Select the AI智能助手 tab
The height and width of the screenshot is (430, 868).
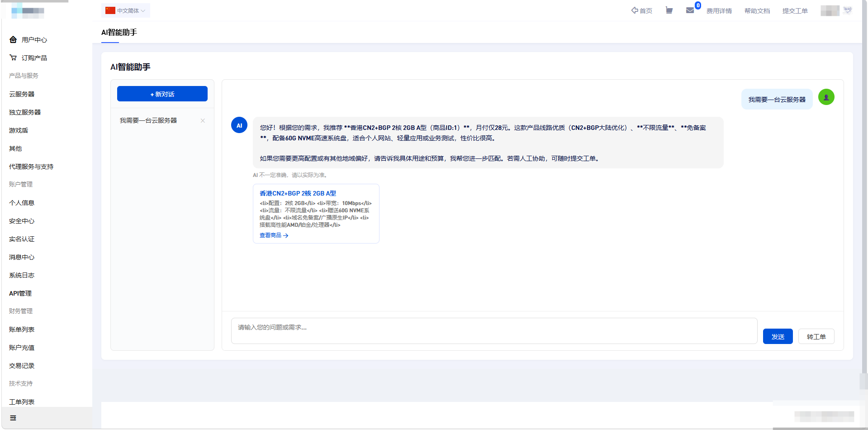tap(119, 33)
